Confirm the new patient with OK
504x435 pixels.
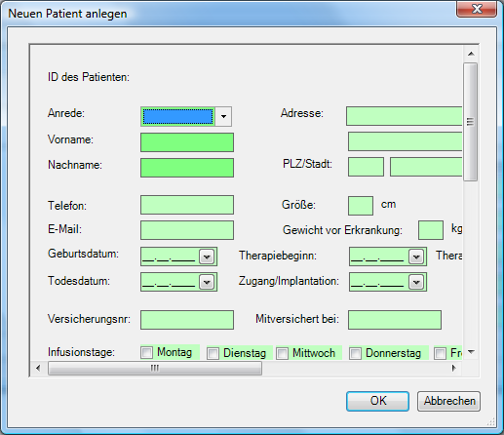pyautogui.click(x=377, y=401)
